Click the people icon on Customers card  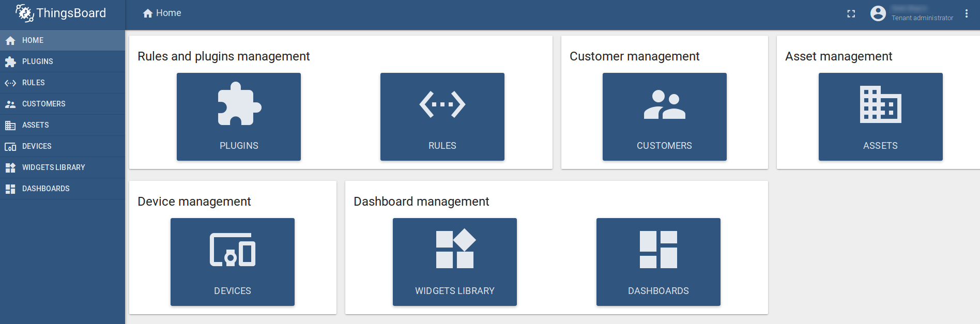pyautogui.click(x=664, y=105)
